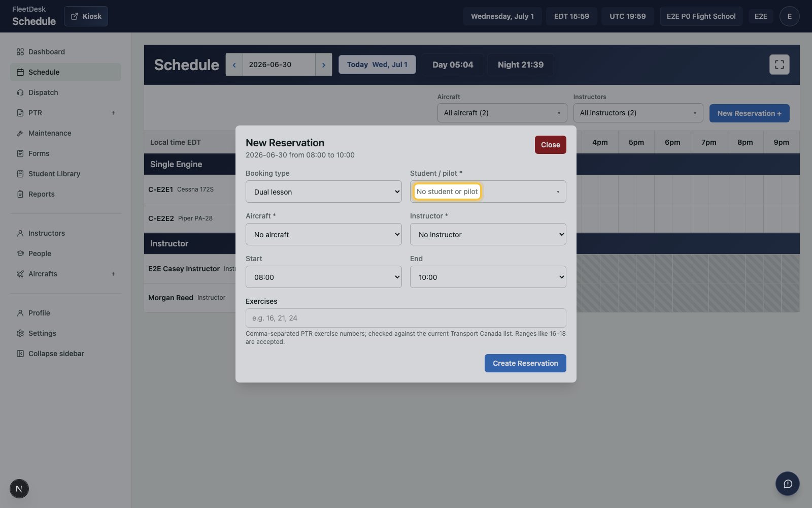Click the UTC 19:59 clock badge
Viewport: 812px width, 508px height.
[x=628, y=16]
